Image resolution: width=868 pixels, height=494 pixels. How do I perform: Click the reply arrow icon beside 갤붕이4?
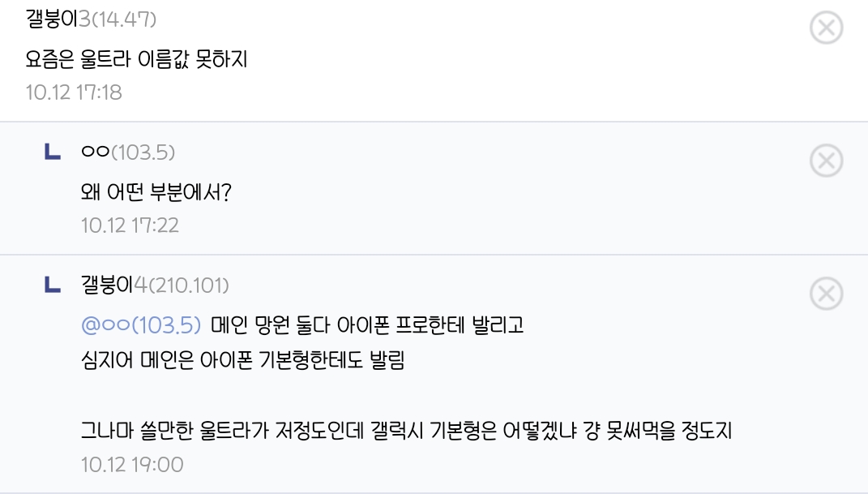click(x=52, y=285)
